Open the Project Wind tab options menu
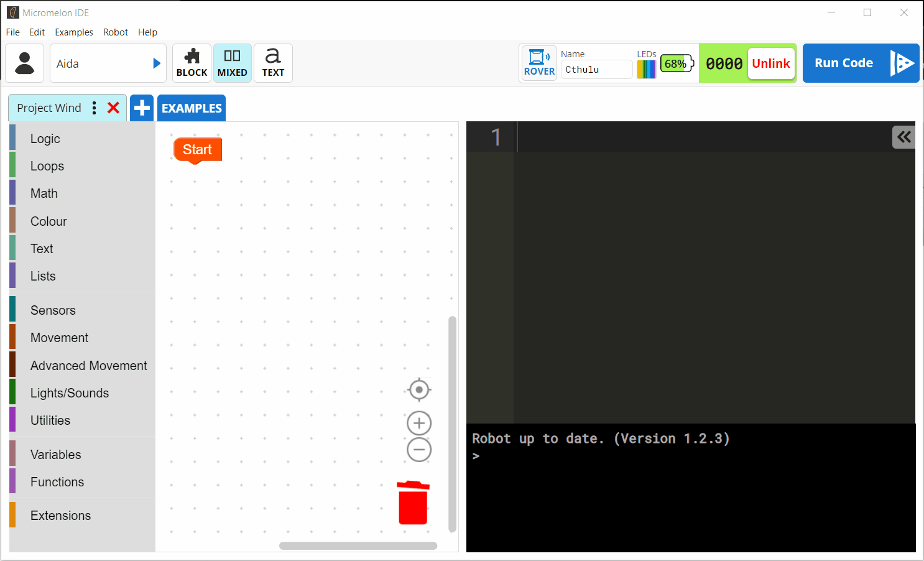The width and height of the screenshot is (924, 561). [x=95, y=108]
